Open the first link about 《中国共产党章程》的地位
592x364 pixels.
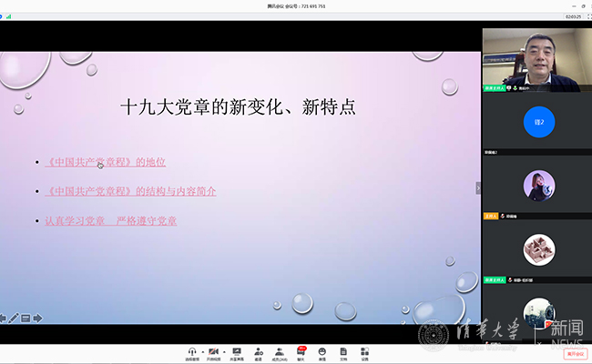pos(105,162)
